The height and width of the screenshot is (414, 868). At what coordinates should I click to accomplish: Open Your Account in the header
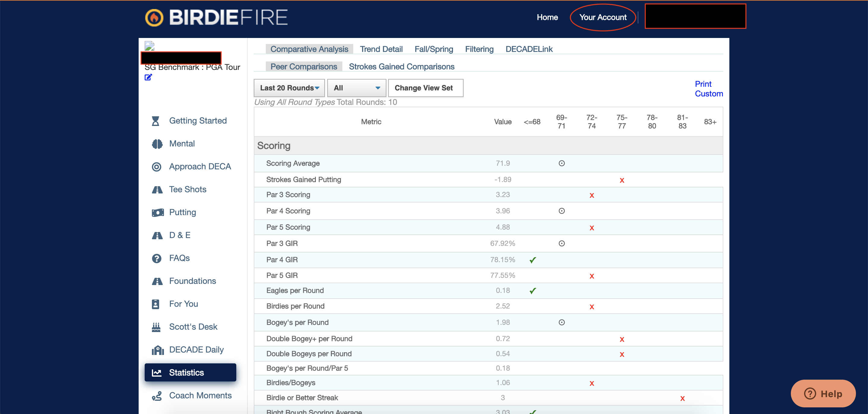603,17
